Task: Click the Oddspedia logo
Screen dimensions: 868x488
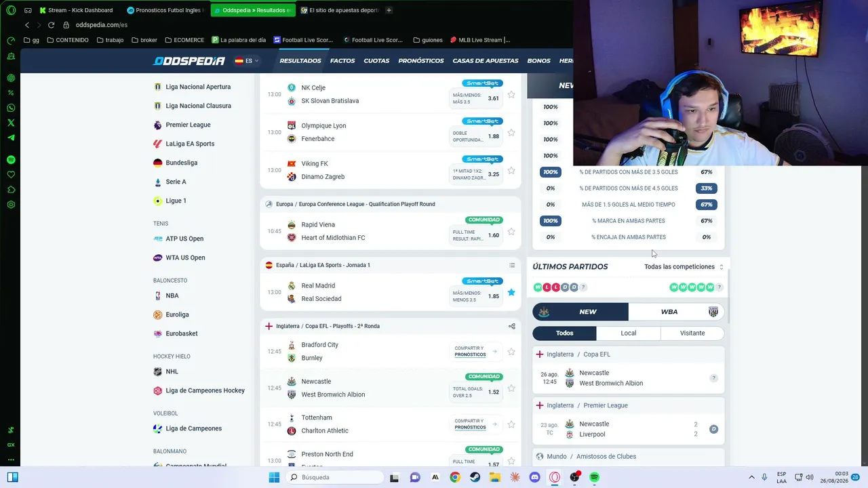Action: pyautogui.click(x=189, y=61)
